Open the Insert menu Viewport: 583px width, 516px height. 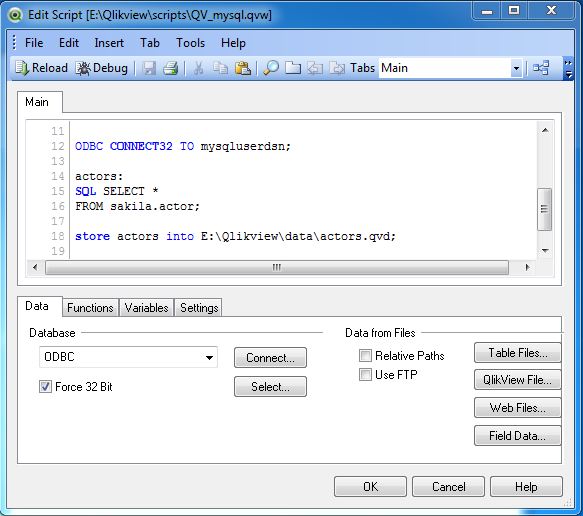(x=109, y=43)
